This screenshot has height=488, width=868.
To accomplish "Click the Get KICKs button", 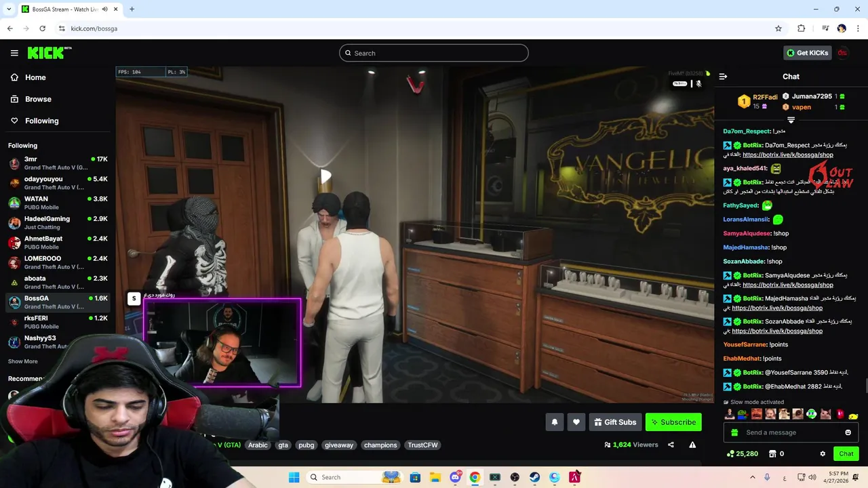I will tap(808, 53).
